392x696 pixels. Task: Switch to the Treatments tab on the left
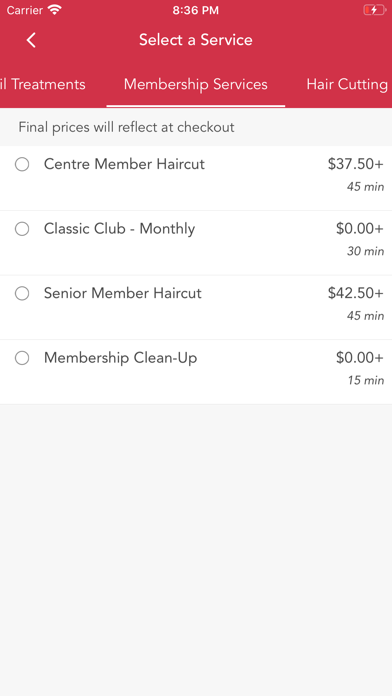click(43, 84)
